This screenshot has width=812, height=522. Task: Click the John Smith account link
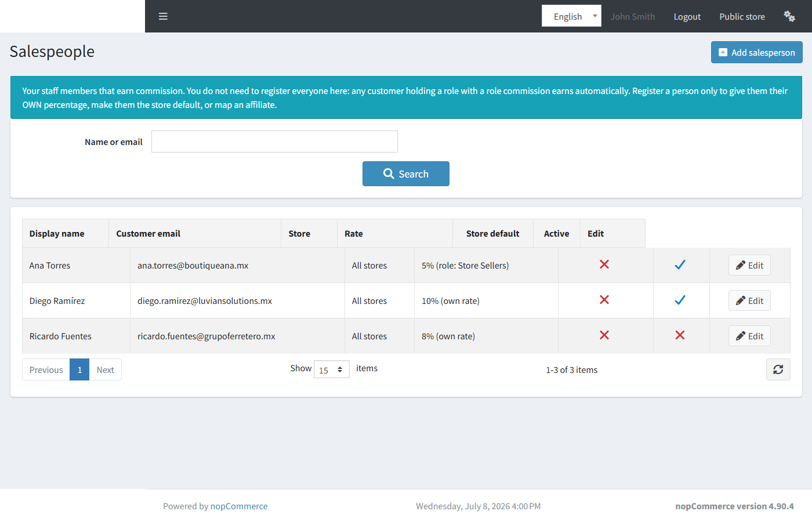(x=632, y=17)
